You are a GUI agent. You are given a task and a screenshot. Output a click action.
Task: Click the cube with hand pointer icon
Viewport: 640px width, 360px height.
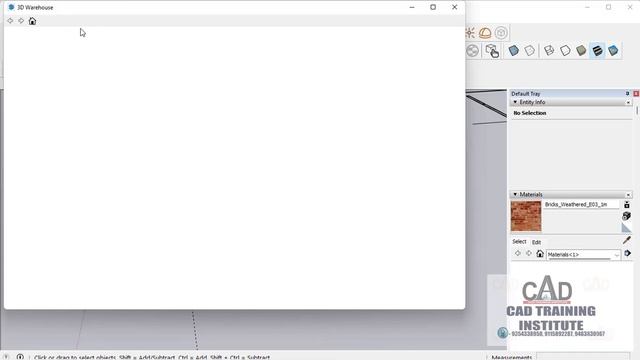[492, 51]
